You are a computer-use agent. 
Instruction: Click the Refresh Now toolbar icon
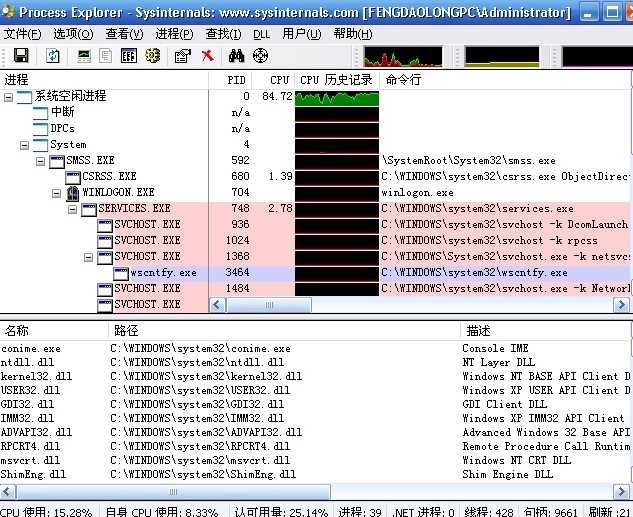click(x=52, y=55)
